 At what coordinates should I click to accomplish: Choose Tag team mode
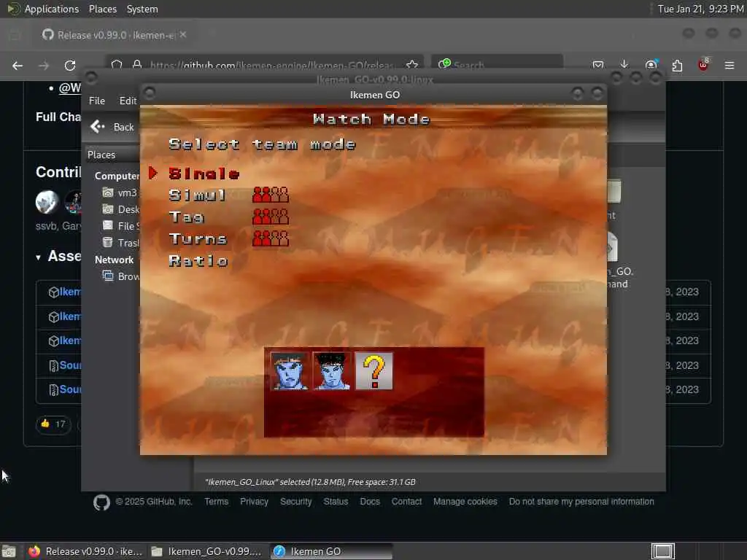coord(186,217)
